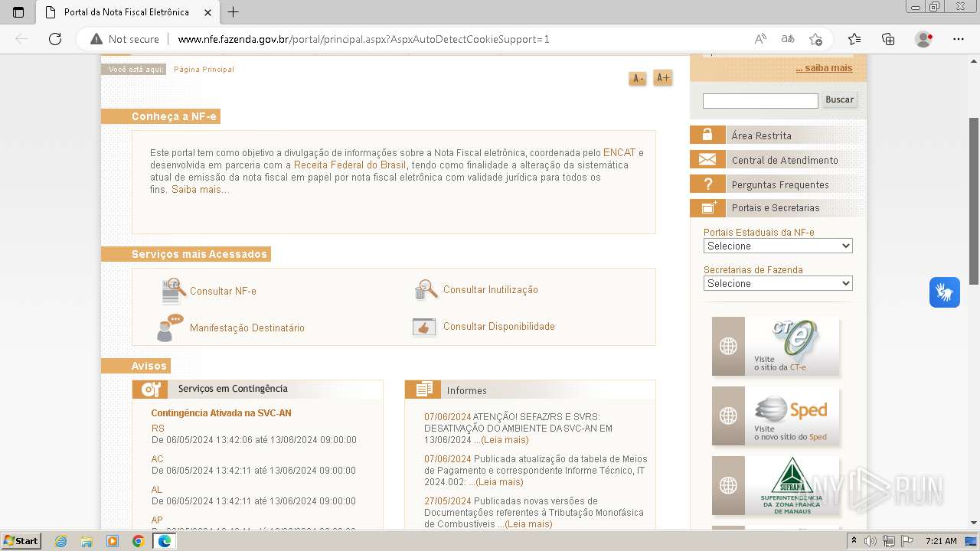Refresh the page in Edge

point(55,39)
